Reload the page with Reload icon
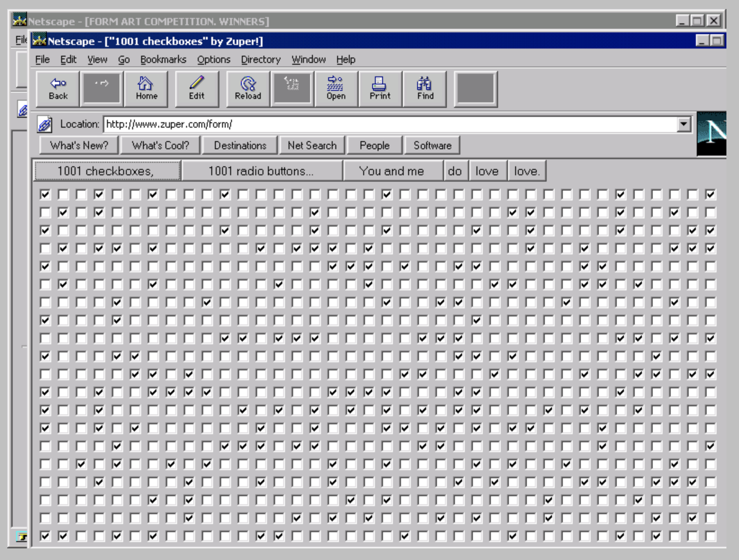This screenshot has height=560, width=739. point(248,89)
